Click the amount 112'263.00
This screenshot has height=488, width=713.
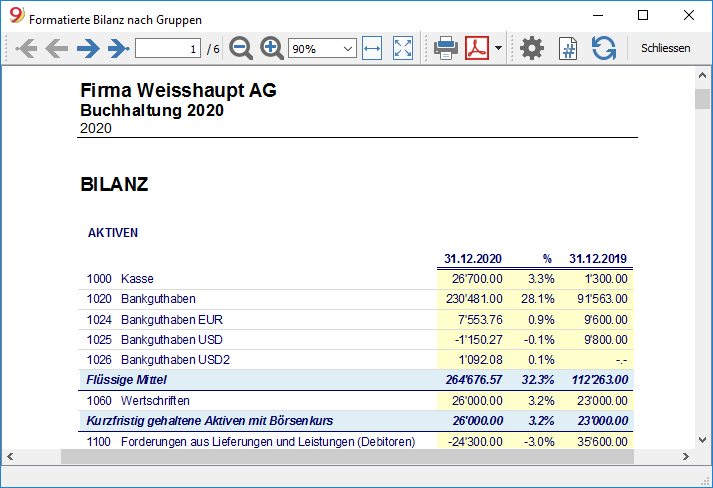(600, 380)
